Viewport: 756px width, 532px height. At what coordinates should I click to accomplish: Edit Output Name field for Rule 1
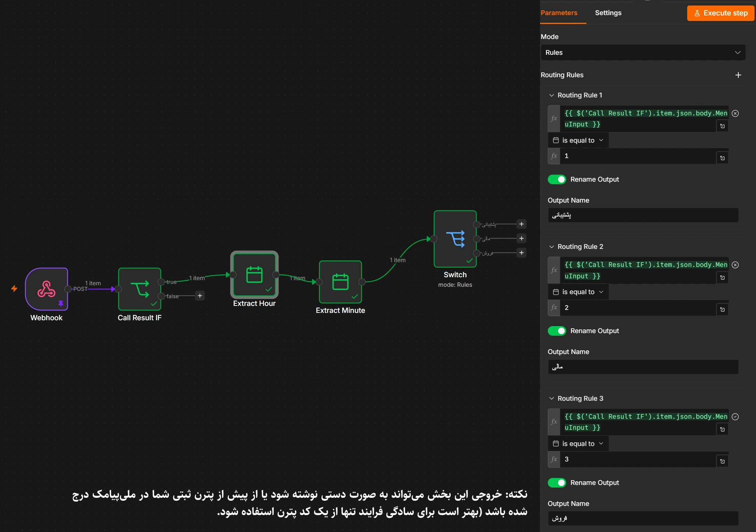point(643,215)
